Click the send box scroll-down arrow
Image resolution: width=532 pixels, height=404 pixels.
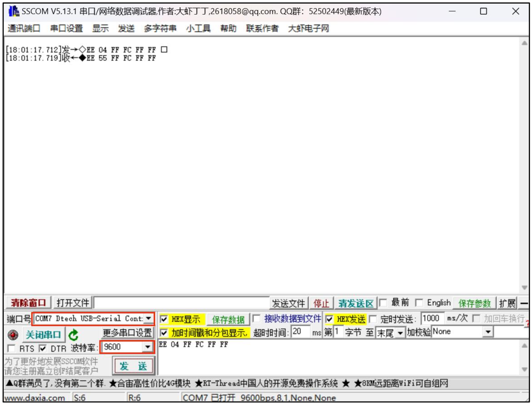pos(524,369)
